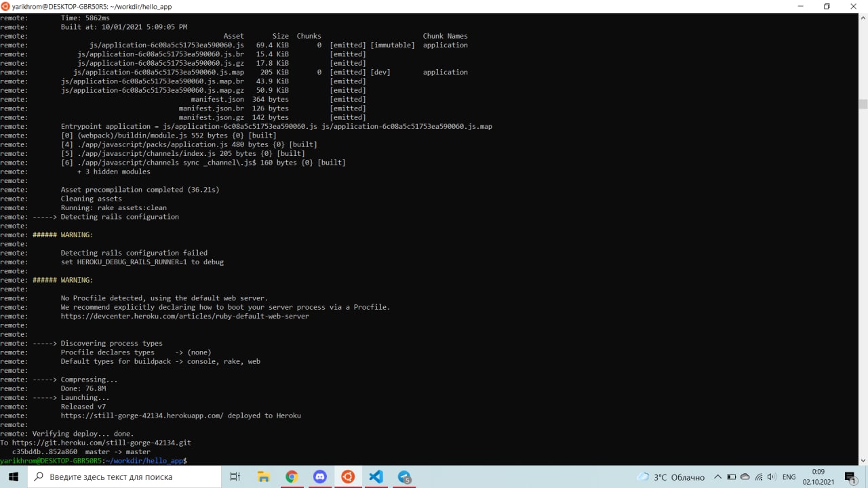
Task: Click the 'Launching...' line
Action: (x=85, y=397)
